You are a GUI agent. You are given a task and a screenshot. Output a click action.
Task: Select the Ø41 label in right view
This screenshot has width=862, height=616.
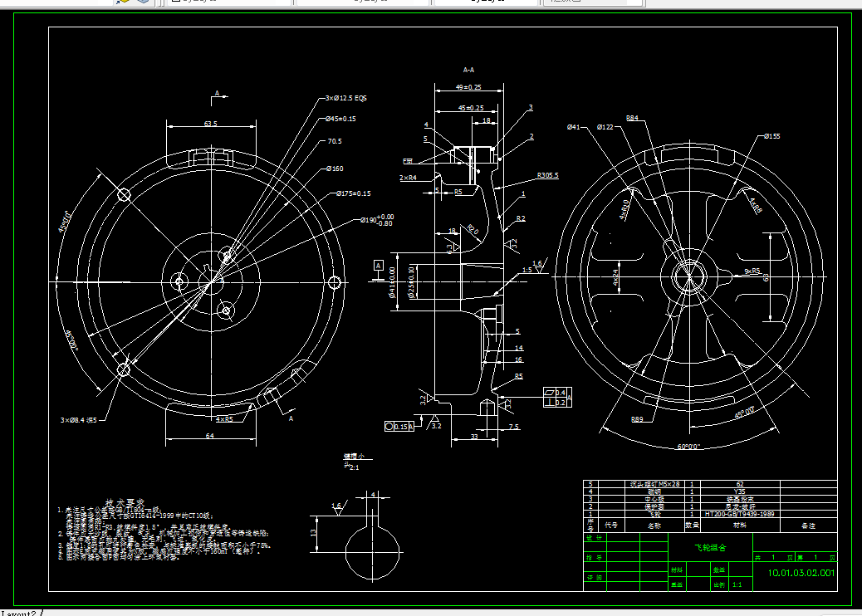click(573, 127)
